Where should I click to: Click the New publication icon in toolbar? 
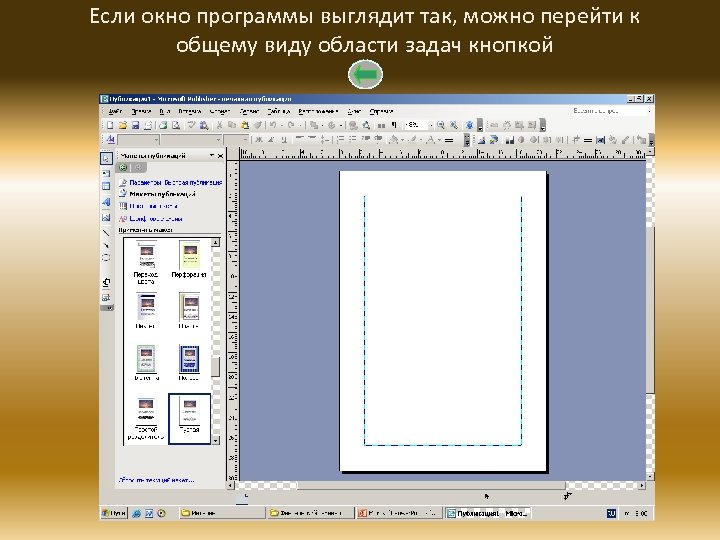point(110,125)
